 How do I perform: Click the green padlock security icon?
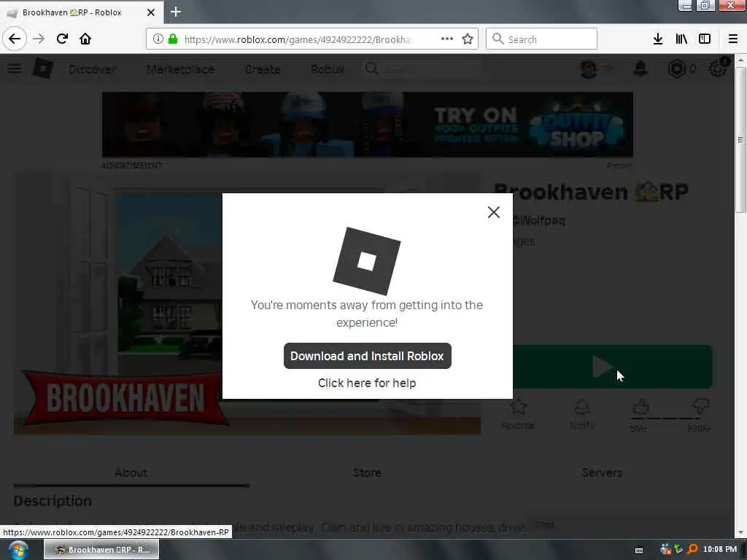[173, 39]
